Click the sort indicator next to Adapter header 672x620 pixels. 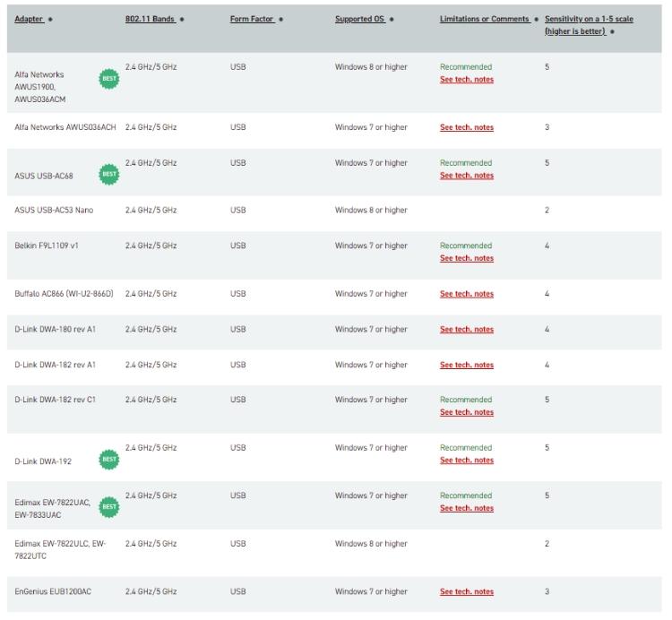pyautogui.click(x=50, y=20)
